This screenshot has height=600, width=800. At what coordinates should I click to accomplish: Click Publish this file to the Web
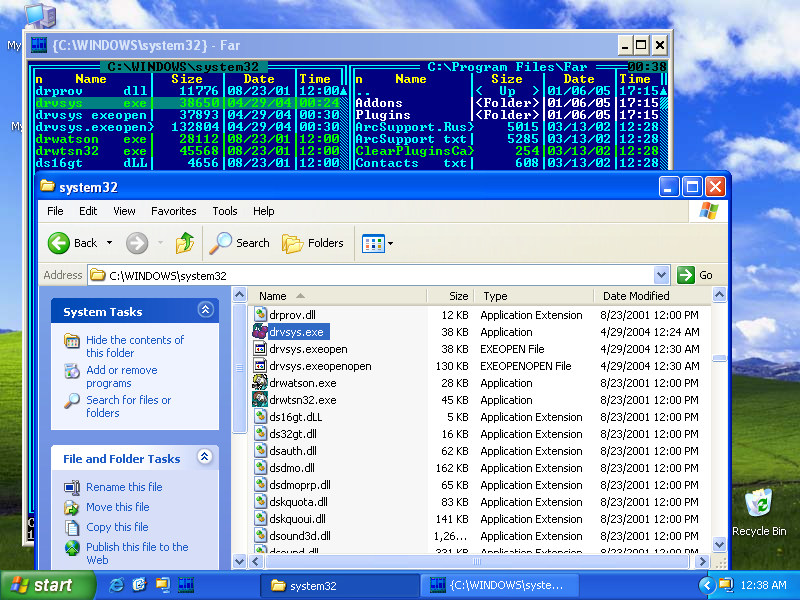tap(137, 553)
